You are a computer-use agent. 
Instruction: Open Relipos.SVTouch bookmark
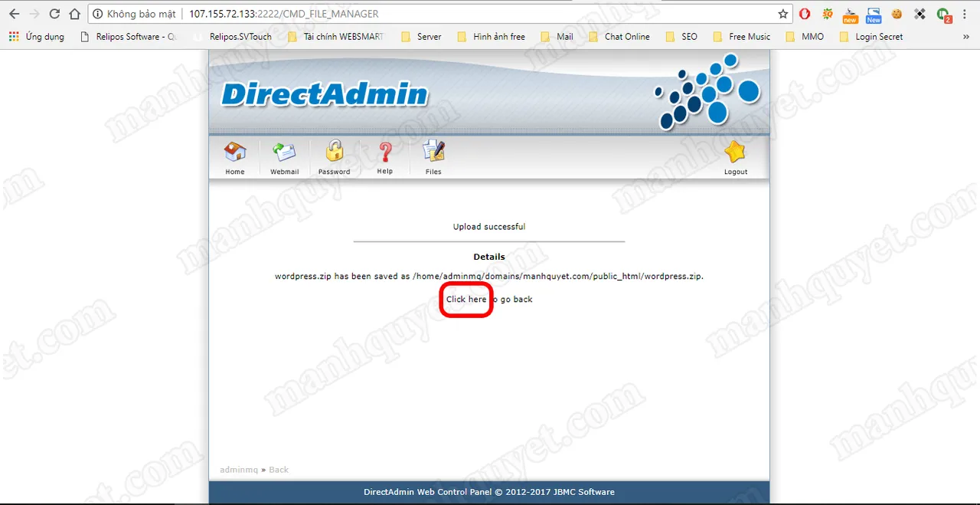233,37
